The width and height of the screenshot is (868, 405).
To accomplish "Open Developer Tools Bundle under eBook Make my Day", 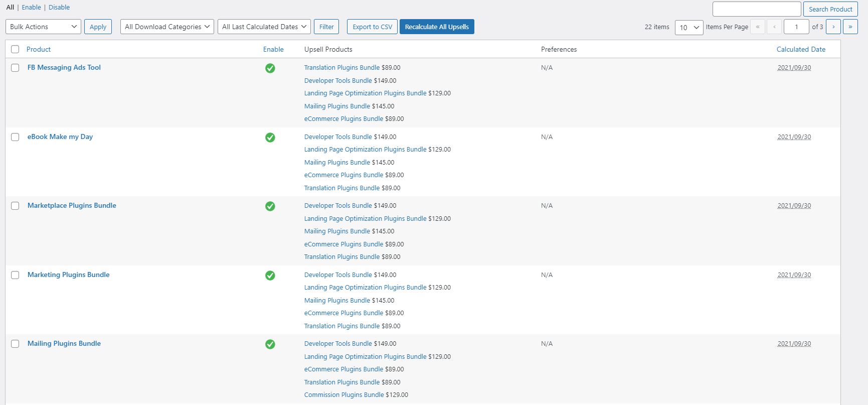I will [x=338, y=137].
